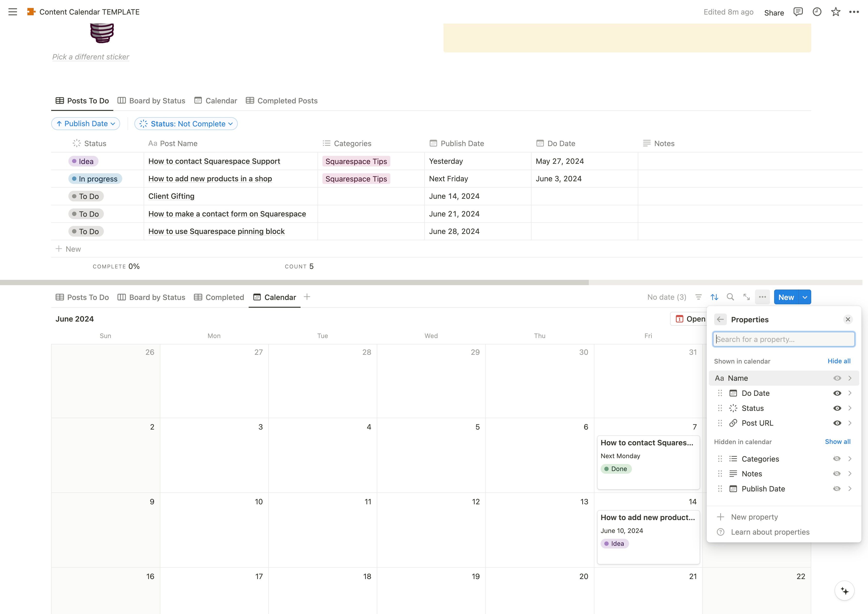Open the comments icon in top bar
Image resolution: width=868 pixels, height=614 pixels.
pos(798,12)
